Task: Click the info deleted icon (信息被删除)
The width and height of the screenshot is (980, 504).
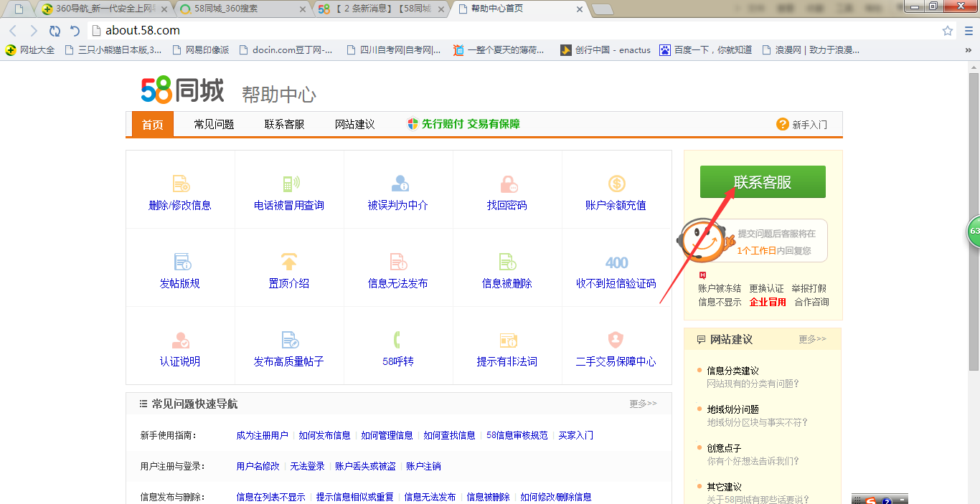Action: click(x=507, y=262)
